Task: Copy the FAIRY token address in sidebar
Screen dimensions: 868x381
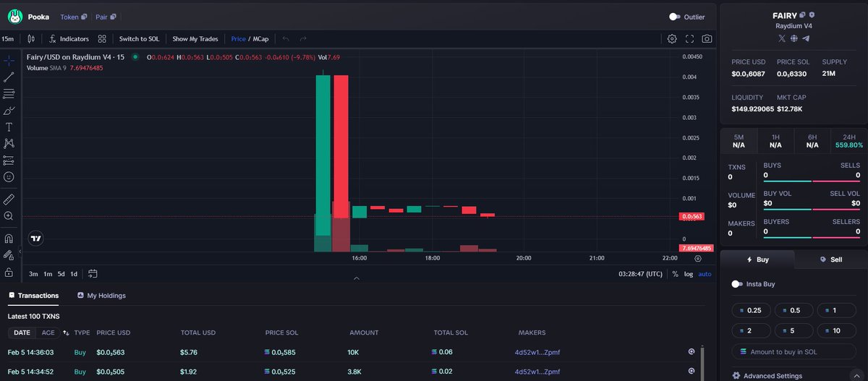Action: pyautogui.click(x=801, y=14)
